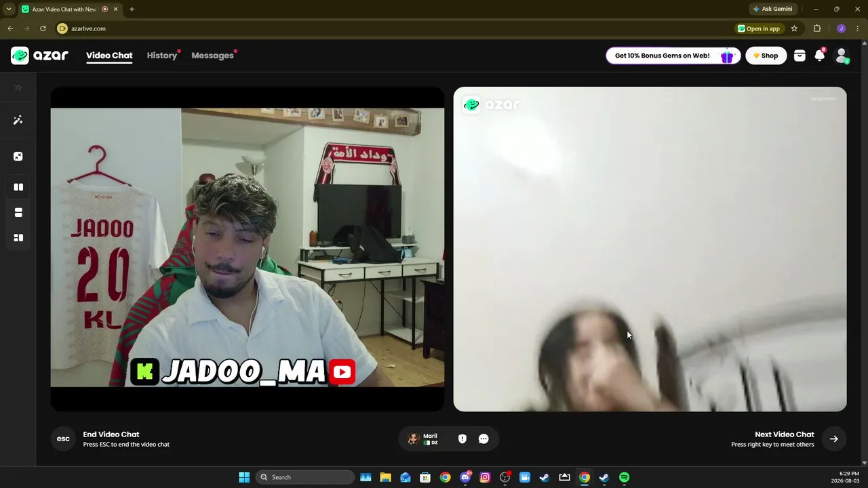This screenshot has height=488, width=868.
Task: Click the Next Video Chat label
Action: [x=785, y=434]
